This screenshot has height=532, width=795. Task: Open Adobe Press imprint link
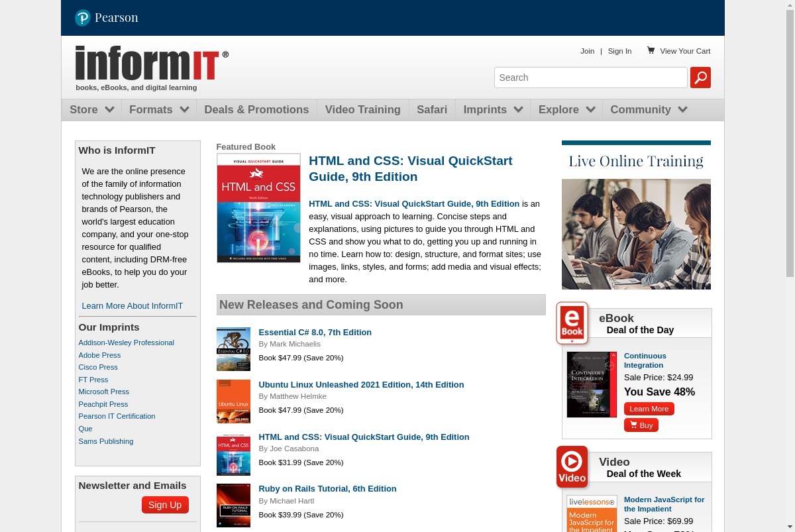99,355
